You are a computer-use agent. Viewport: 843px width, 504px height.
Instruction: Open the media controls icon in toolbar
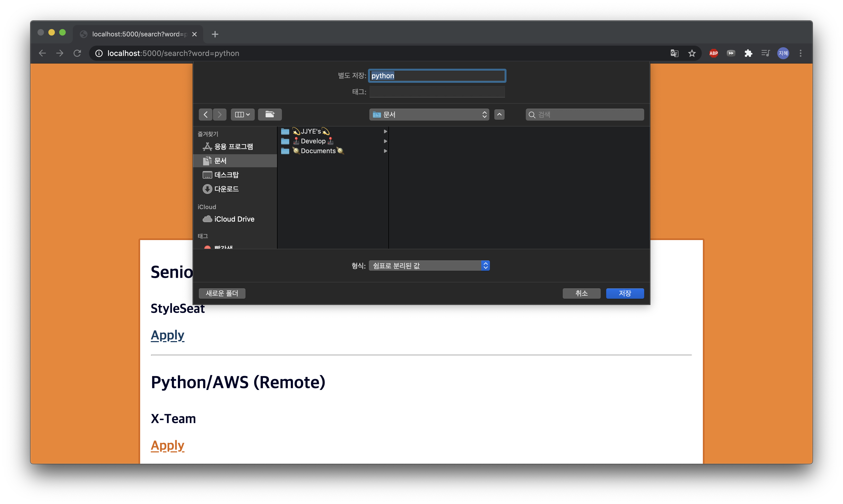[765, 53]
